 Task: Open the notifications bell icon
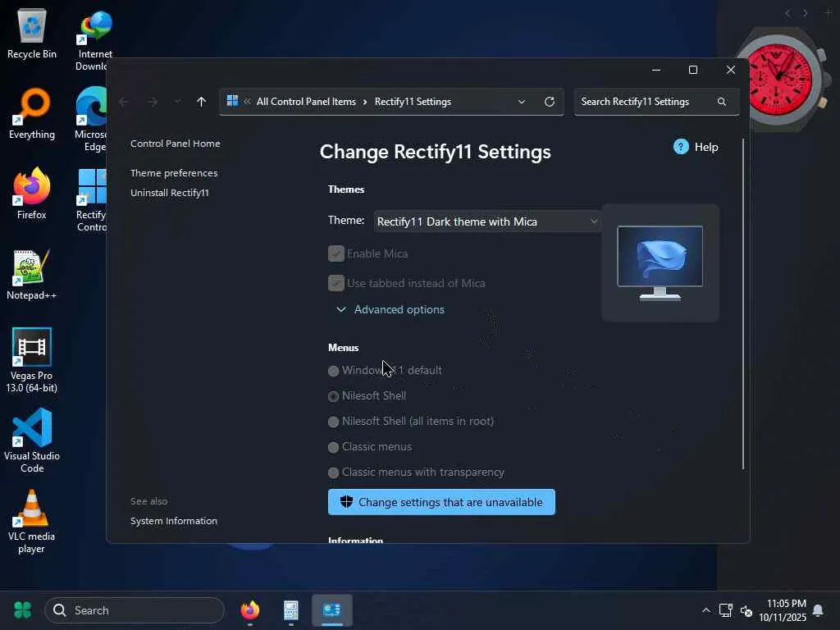click(x=818, y=610)
